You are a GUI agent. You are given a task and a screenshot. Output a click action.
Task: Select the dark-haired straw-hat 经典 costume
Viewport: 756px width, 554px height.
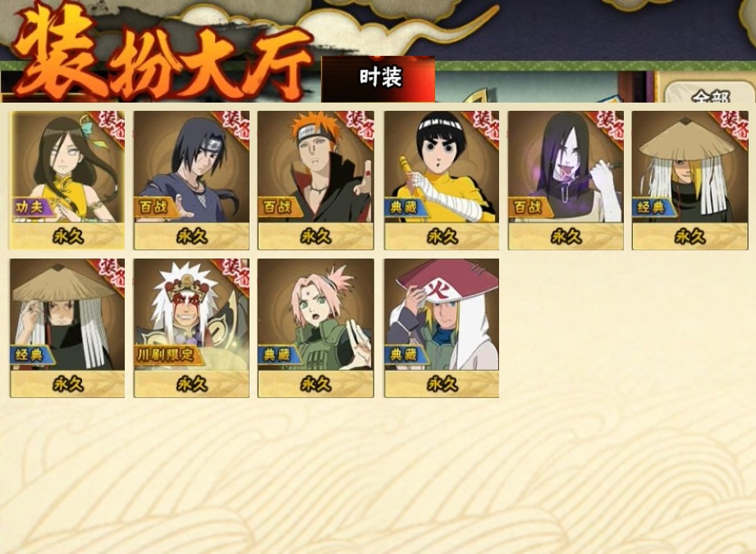point(67,327)
